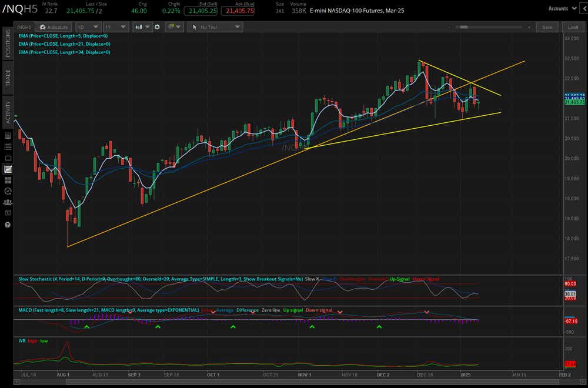Click the Load button at top right
Screen dimensions: 588x388
click(x=573, y=26)
